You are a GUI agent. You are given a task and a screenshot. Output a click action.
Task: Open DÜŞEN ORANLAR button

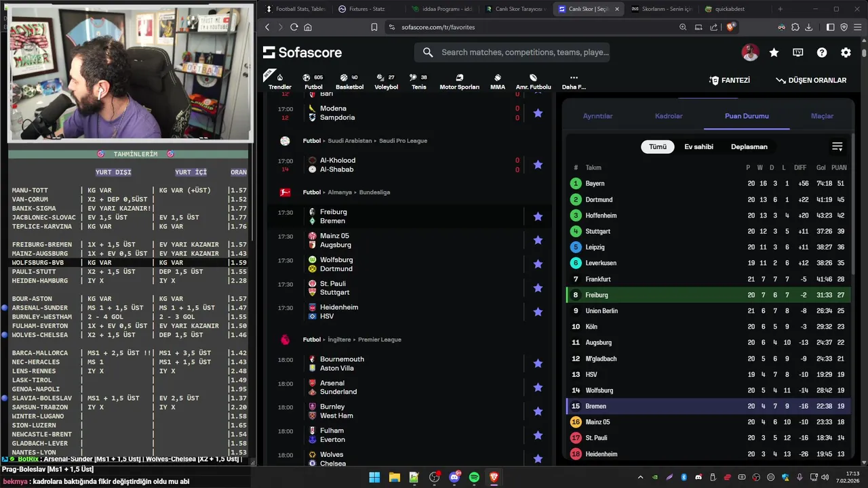pyautogui.click(x=811, y=80)
